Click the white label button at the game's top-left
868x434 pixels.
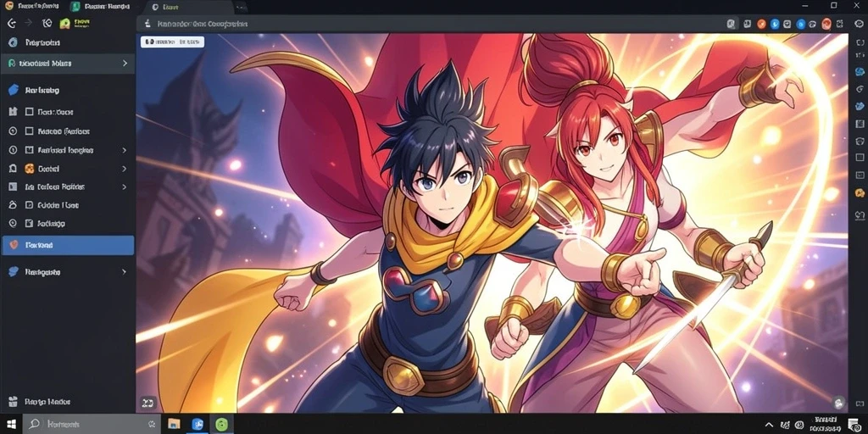pos(172,42)
